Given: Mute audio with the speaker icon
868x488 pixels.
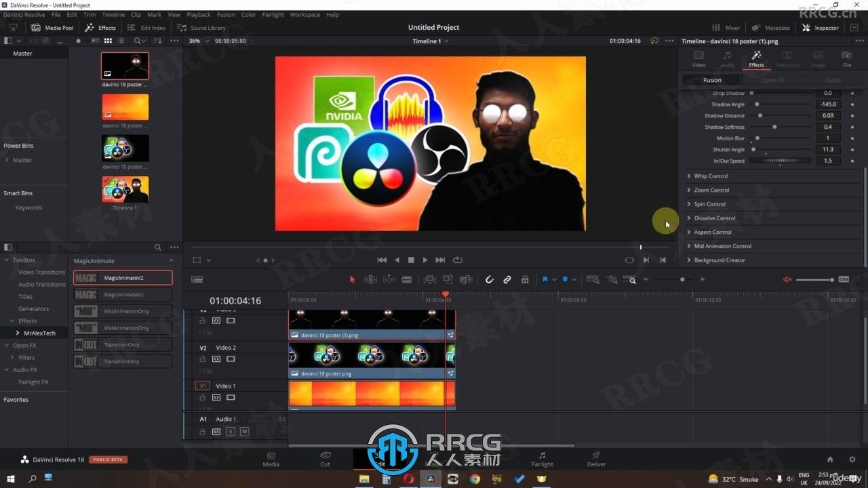Looking at the screenshot, I should click(787, 279).
